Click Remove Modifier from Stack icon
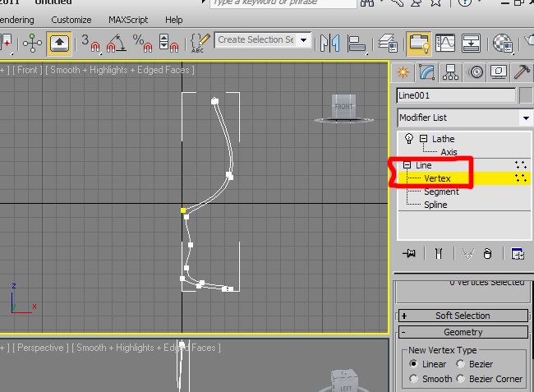534x392 pixels. click(x=487, y=253)
